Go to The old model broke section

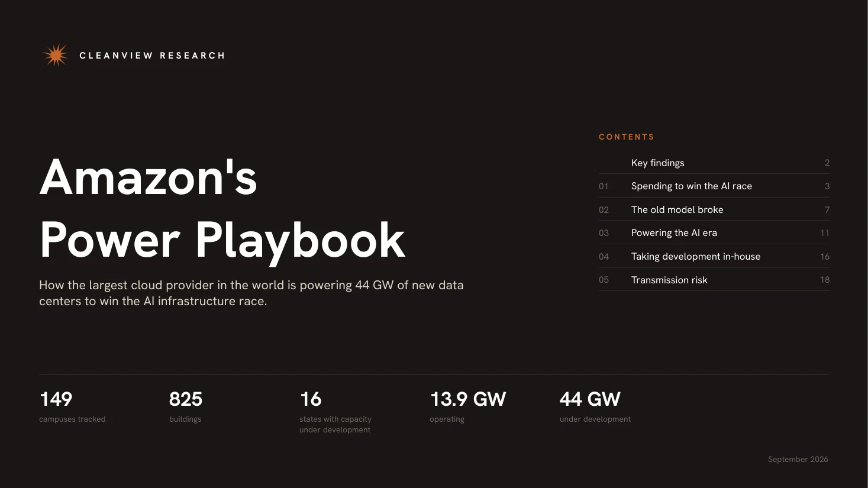coord(714,209)
